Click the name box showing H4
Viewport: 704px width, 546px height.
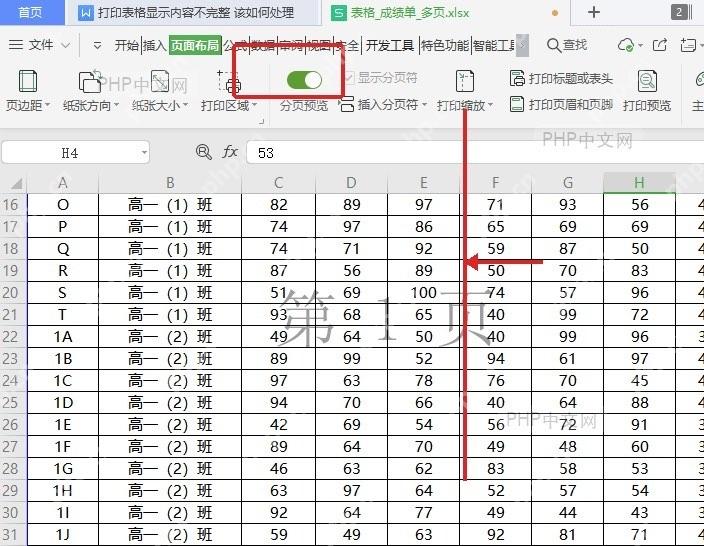pos(70,153)
